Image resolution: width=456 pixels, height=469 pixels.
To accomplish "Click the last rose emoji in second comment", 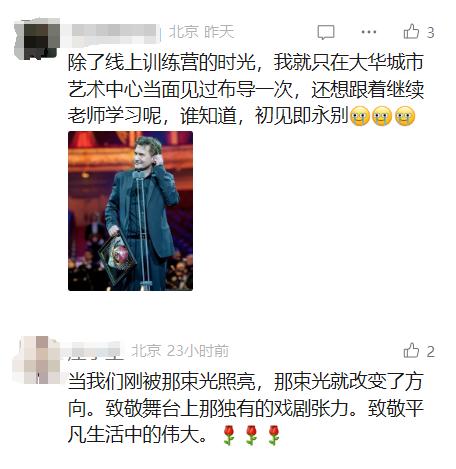I will pyautogui.click(x=274, y=435).
